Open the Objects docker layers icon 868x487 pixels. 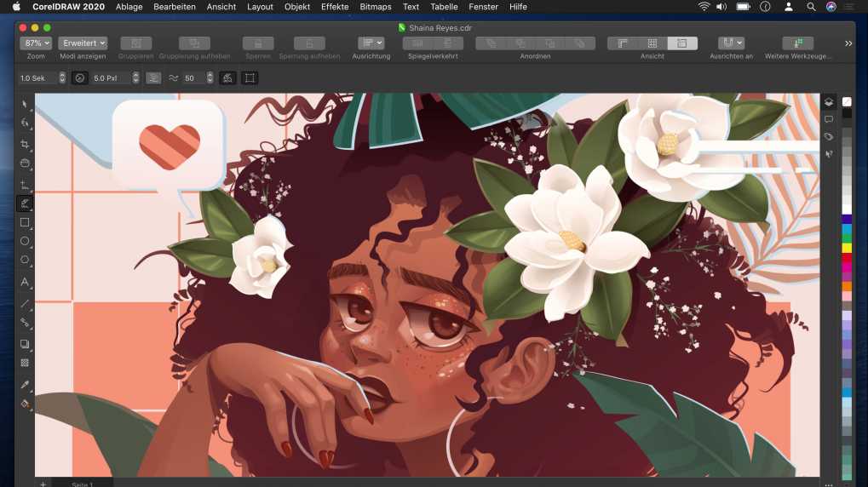[x=829, y=102]
